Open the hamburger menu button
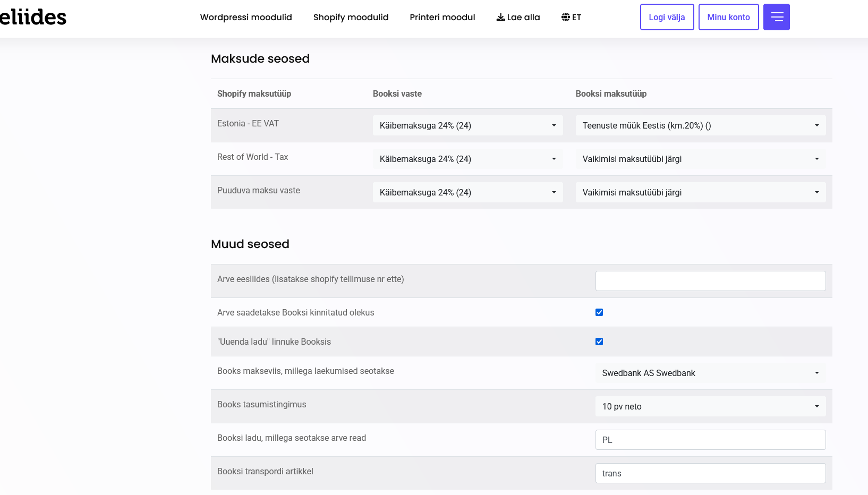Image resolution: width=868 pixels, height=495 pixels. point(776,17)
